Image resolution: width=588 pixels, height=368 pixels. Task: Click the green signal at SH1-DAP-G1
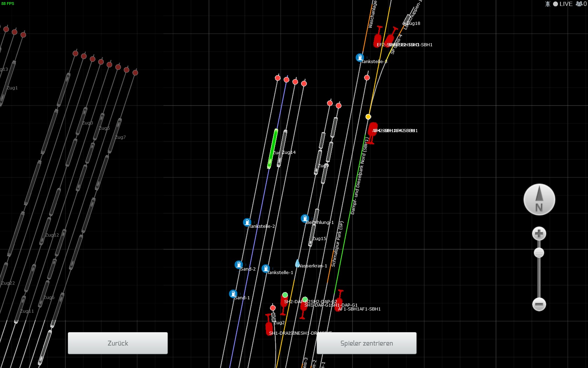(x=305, y=299)
